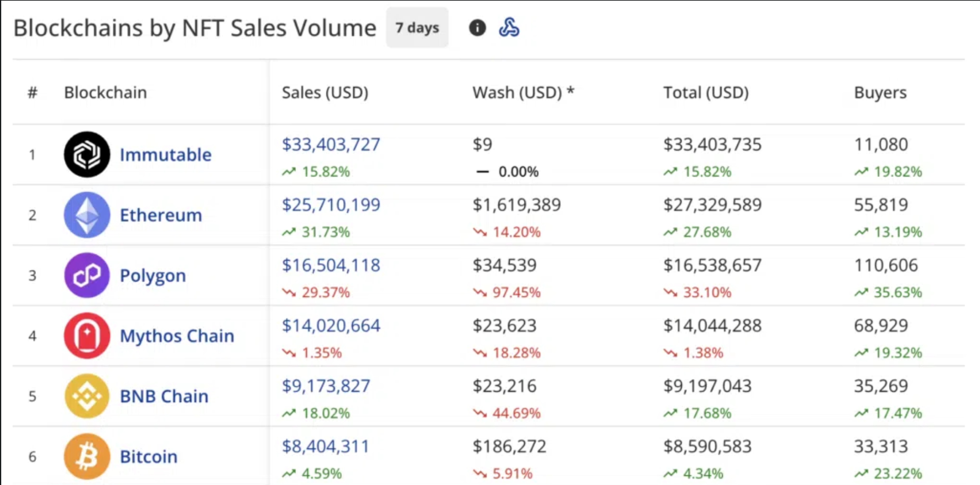Viewport: 980px width, 485px height.
Task: Open the Immutable blockchain link
Action: coord(165,155)
